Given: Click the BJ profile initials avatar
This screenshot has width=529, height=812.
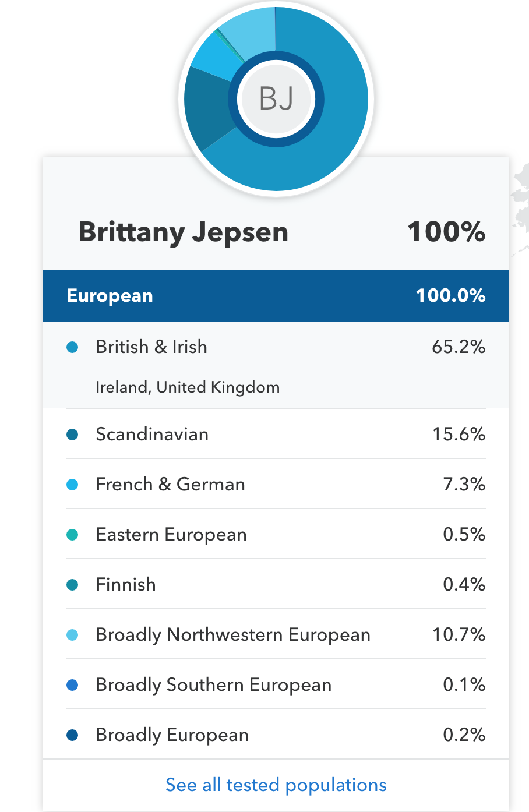Looking at the screenshot, I should point(276,98).
